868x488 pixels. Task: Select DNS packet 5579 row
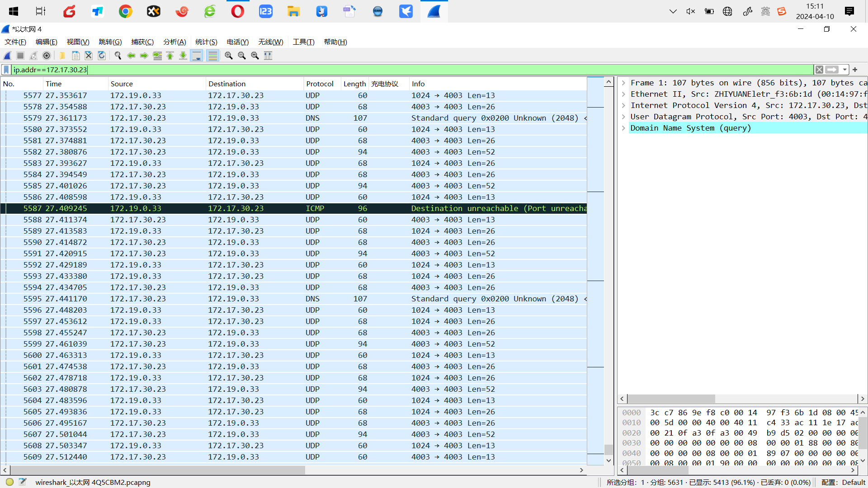pyautogui.click(x=294, y=118)
